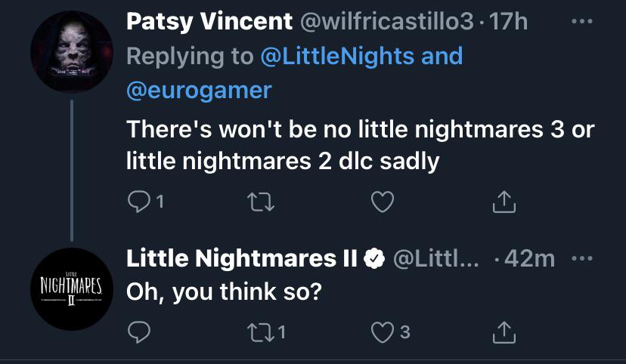Reply to Little Nightmares II tweet
Screen dimensions: 626x364
click(x=138, y=332)
